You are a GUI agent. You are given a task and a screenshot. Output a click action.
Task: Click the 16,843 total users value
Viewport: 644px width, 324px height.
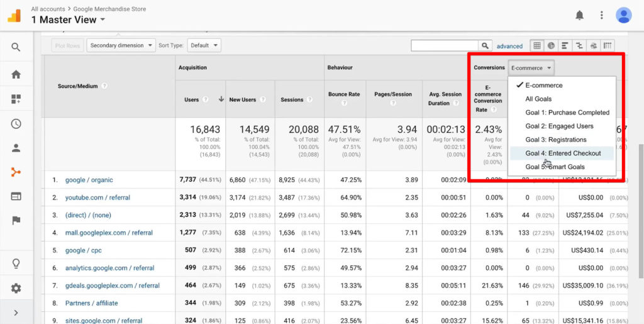[205, 130]
